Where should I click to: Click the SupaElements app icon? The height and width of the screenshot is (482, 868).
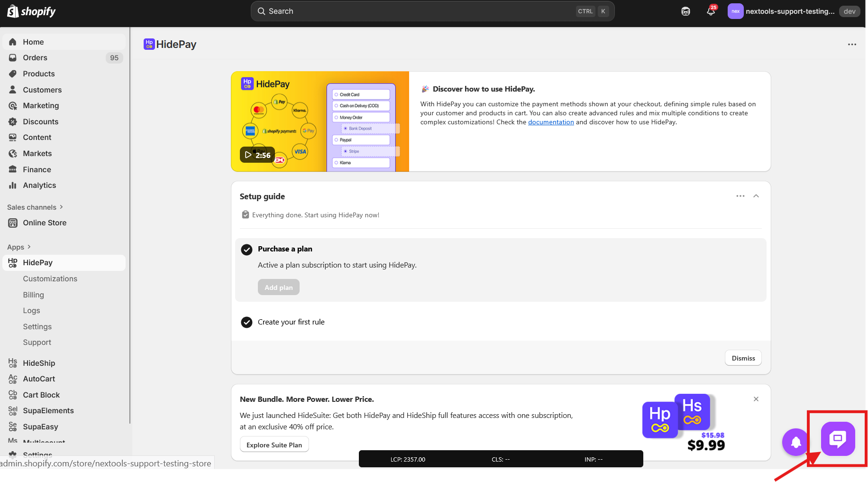coord(13,410)
